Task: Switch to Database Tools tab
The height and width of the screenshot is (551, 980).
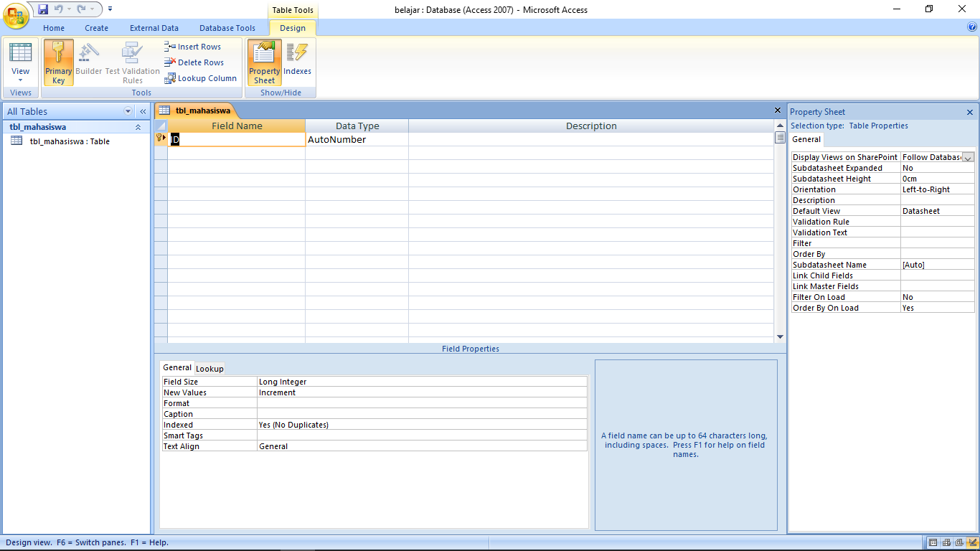Action: click(227, 28)
